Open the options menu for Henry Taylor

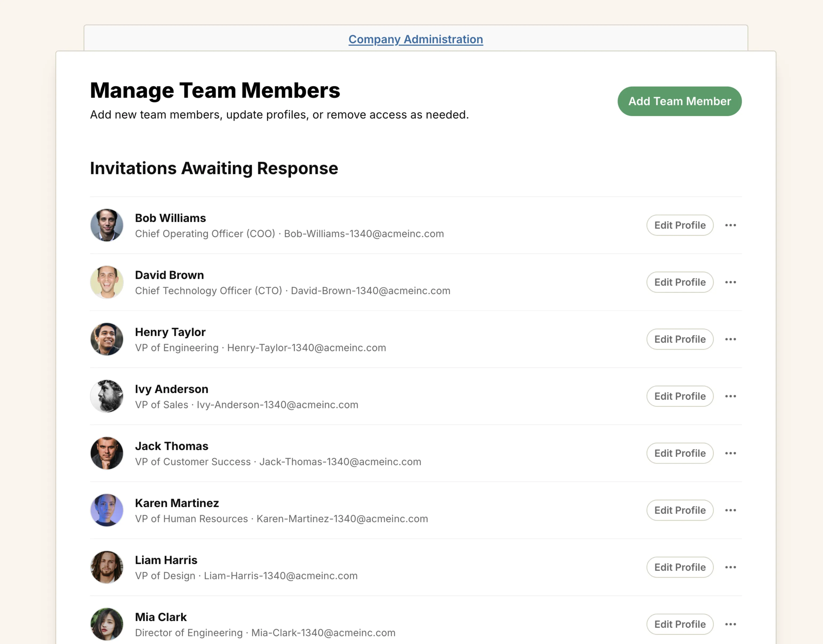coord(731,339)
